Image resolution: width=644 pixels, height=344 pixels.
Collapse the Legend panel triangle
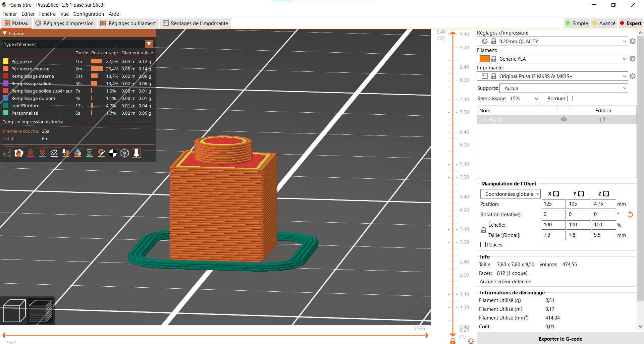point(5,34)
